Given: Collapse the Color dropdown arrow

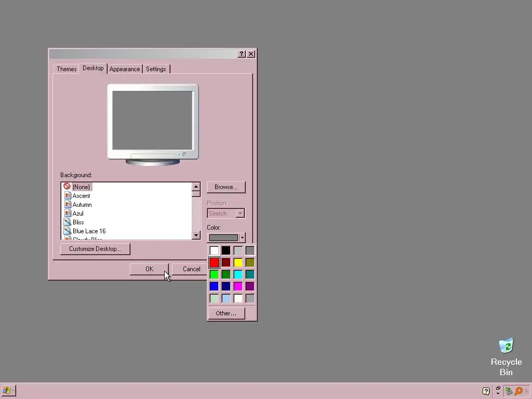Looking at the screenshot, I should tap(242, 237).
